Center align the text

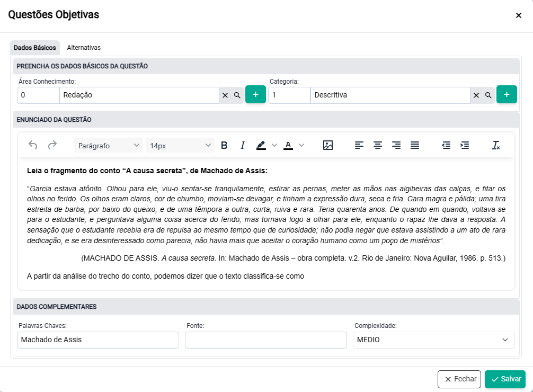(x=378, y=146)
